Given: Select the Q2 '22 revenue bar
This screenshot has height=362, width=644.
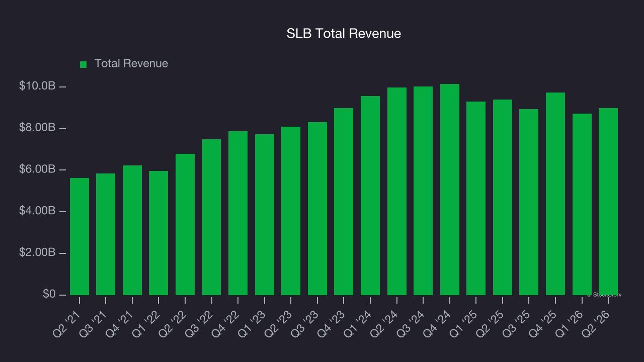Looking at the screenshot, I should (185, 224).
